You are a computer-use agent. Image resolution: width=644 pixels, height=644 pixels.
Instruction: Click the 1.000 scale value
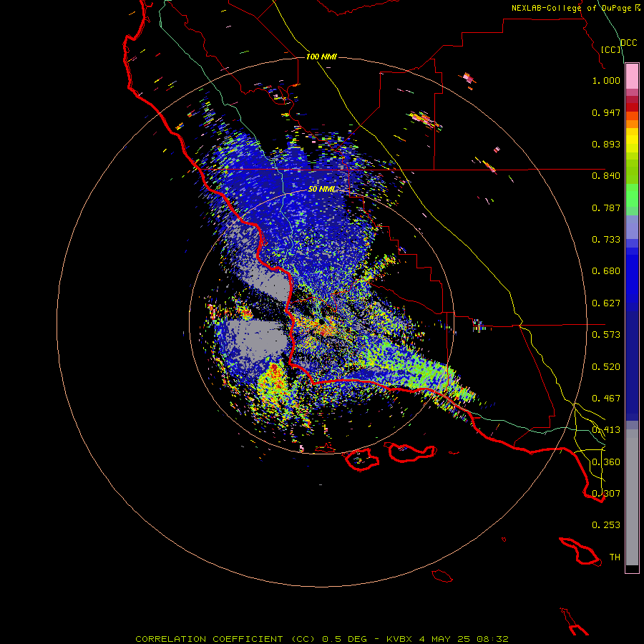point(606,80)
